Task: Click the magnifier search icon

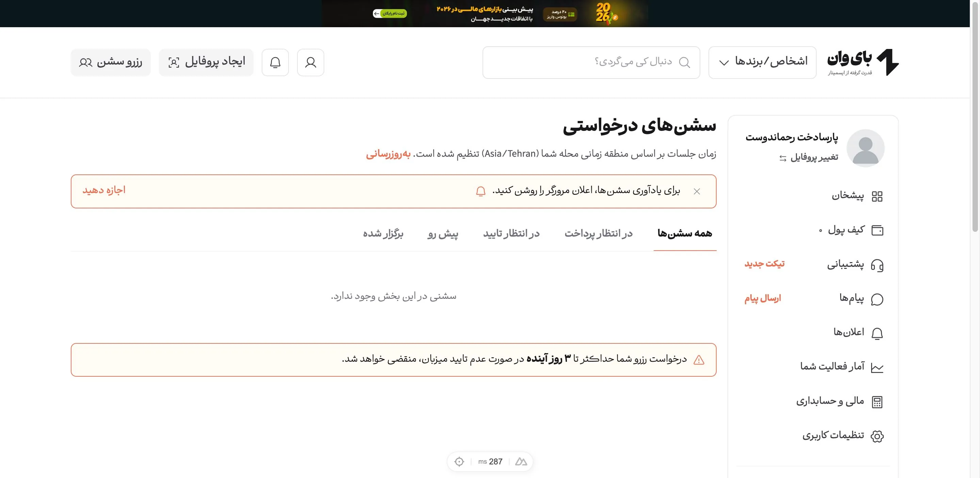Action: point(684,62)
